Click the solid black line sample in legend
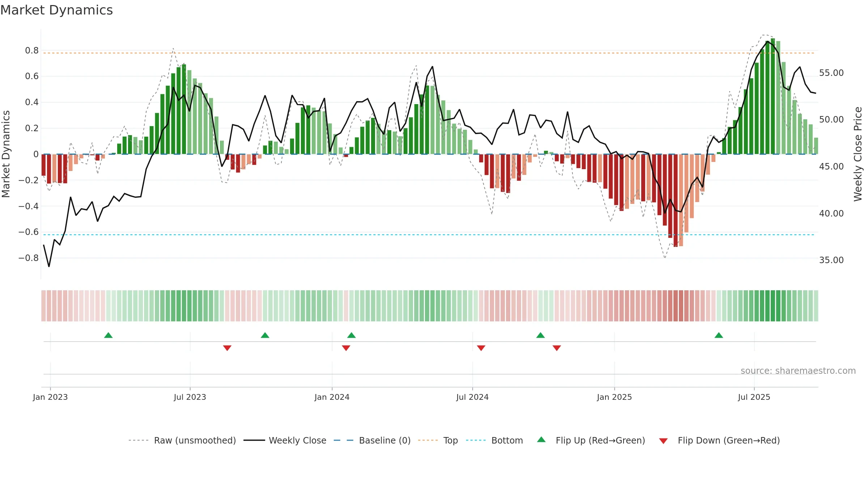This screenshot has height=488, width=868. coord(254,440)
